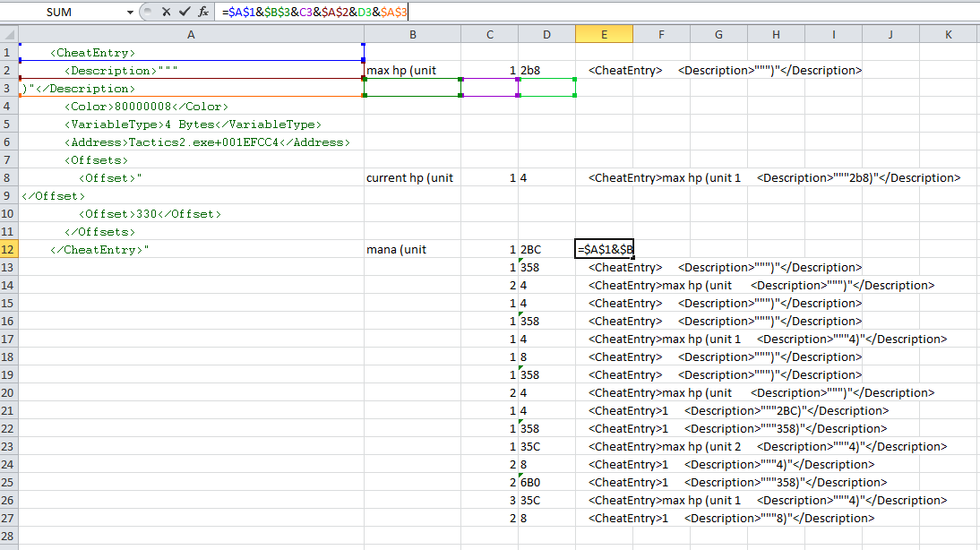Confirm the formula with the Enter checkmark
This screenshot has height=550, width=980.
[x=185, y=12]
